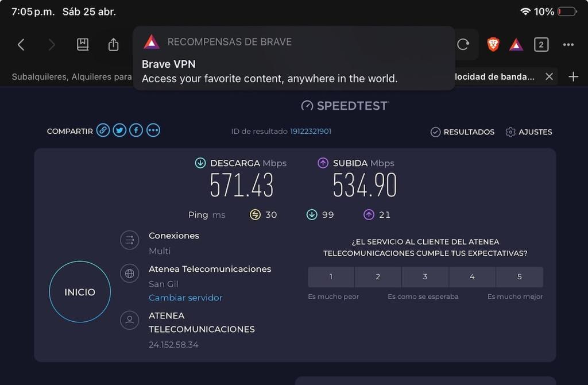Click the San Gil server location
Viewport: 588px width, 385px height.
click(164, 284)
